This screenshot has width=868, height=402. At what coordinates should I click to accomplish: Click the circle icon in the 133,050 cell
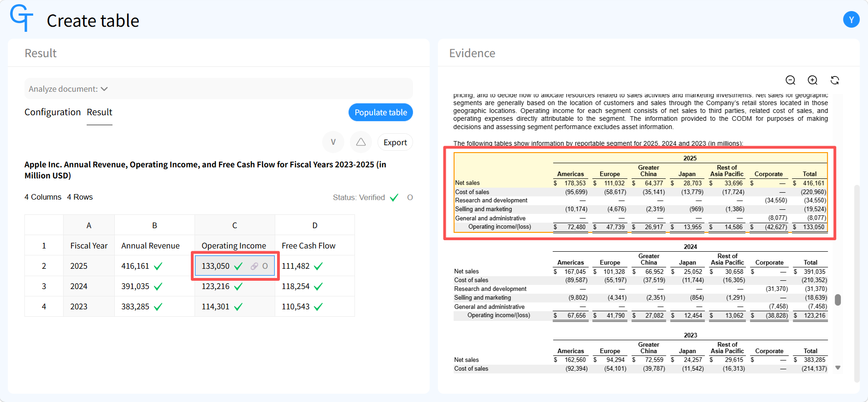pyautogui.click(x=265, y=266)
